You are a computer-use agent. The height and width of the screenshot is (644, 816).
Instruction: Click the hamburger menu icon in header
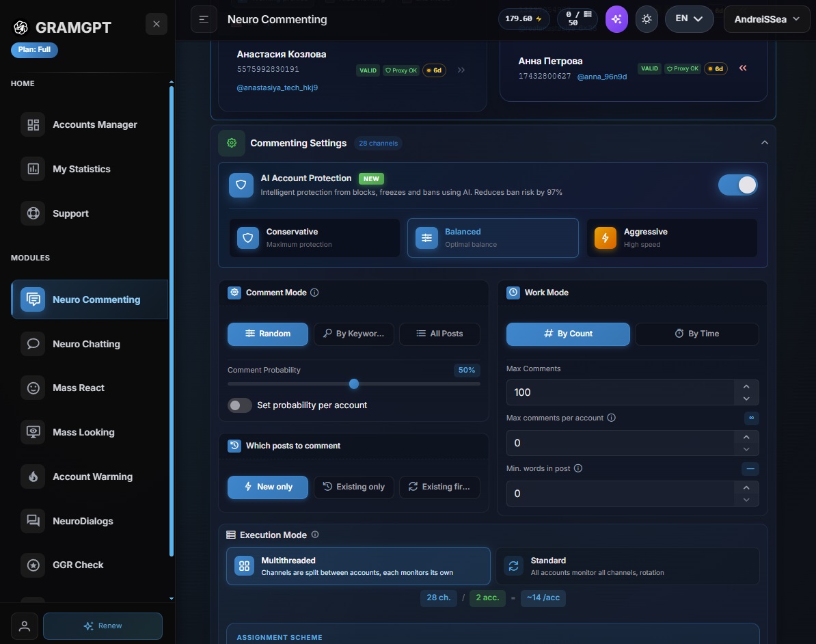coord(204,19)
